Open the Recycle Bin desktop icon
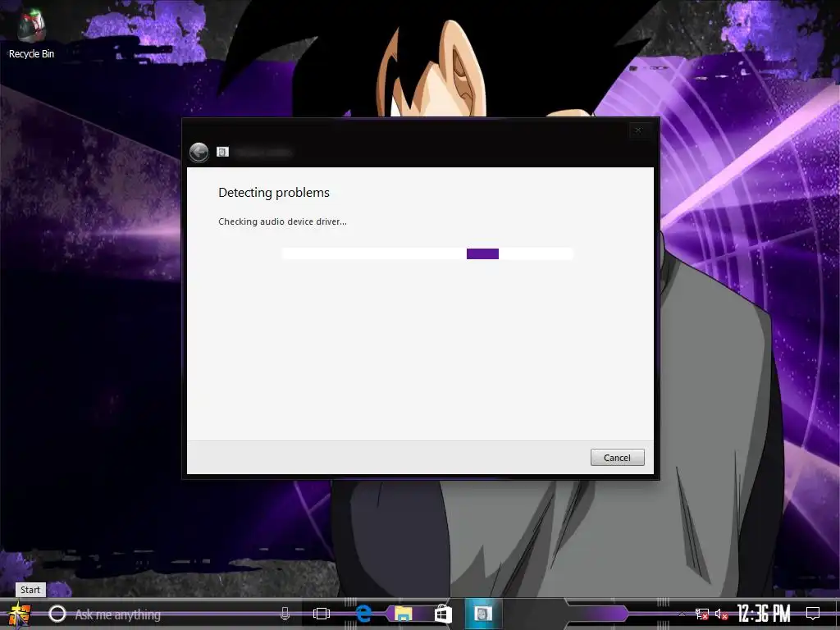Image resolution: width=840 pixels, height=630 pixels. click(x=31, y=34)
